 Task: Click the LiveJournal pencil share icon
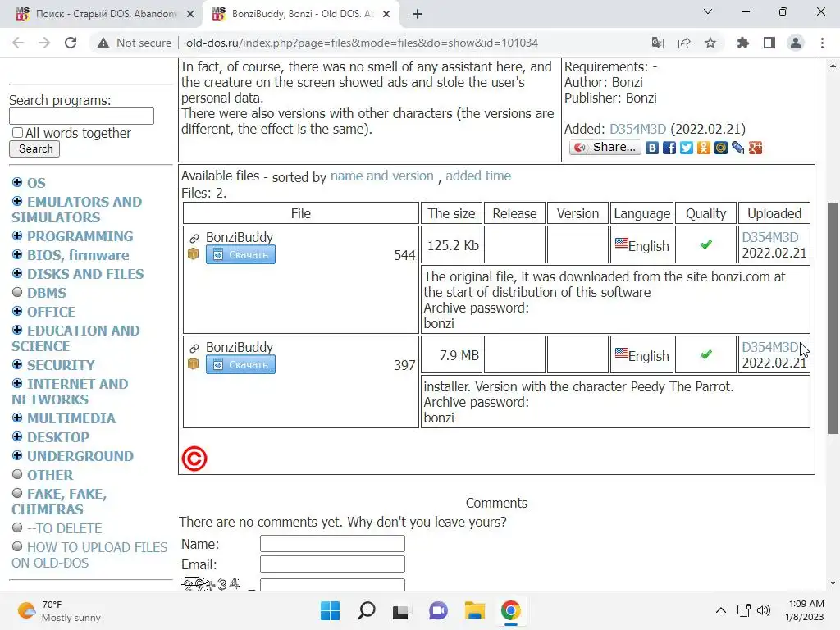737,148
